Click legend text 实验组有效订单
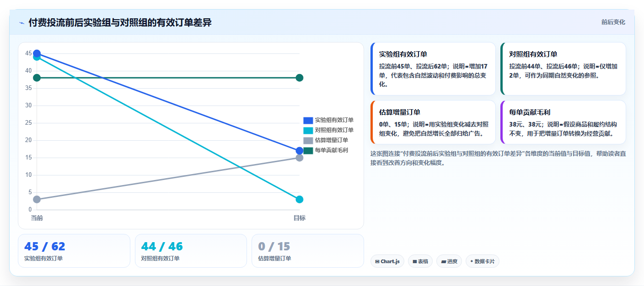The width and height of the screenshot is (644, 286). click(334, 120)
